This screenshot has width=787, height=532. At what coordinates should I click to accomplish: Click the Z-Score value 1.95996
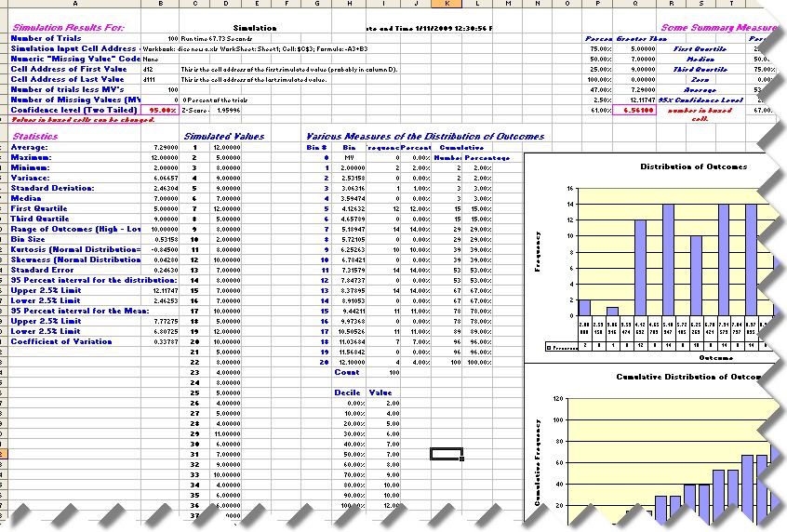click(228, 111)
